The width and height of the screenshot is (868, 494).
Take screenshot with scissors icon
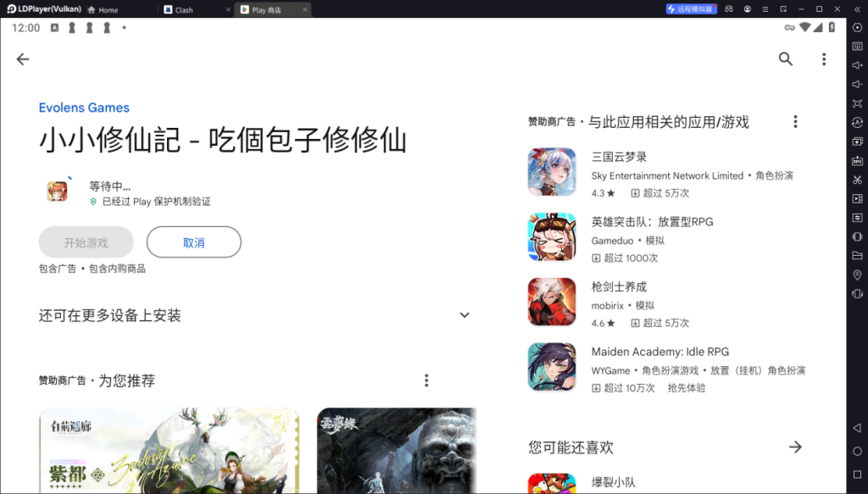(x=858, y=180)
